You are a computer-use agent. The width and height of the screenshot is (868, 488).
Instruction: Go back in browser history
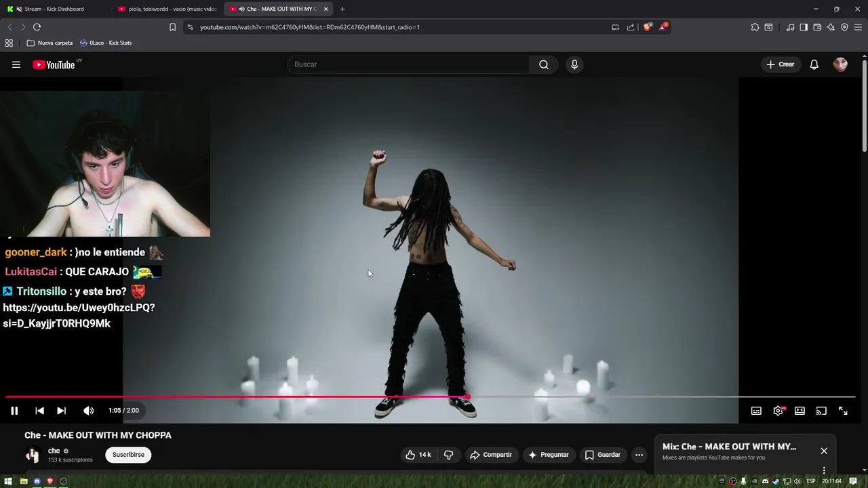9,27
